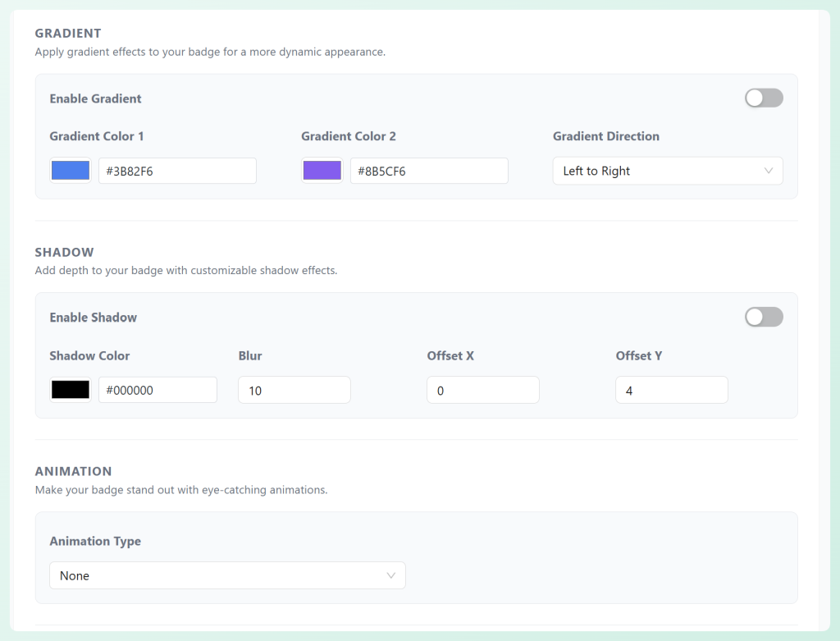Image resolution: width=840 pixels, height=641 pixels.
Task: Focus the Blur value input
Action: pos(294,389)
